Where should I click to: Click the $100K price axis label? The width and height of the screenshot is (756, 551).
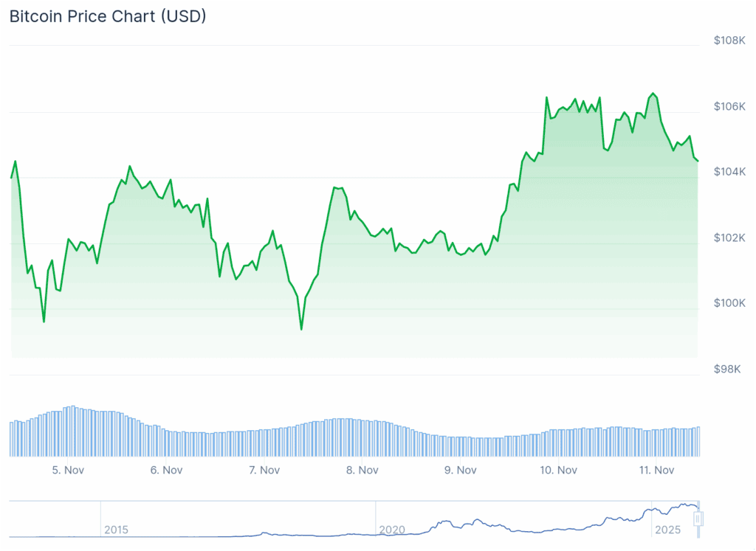pos(729,303)
